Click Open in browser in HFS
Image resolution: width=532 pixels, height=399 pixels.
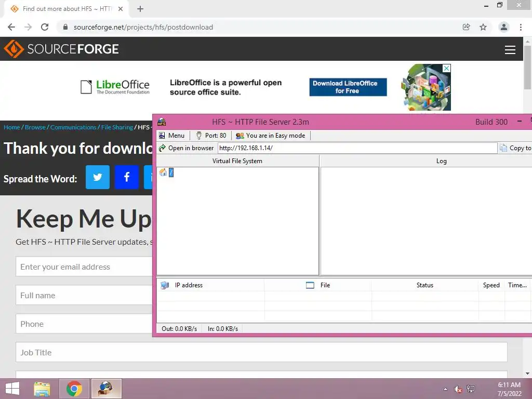(186, 148)
